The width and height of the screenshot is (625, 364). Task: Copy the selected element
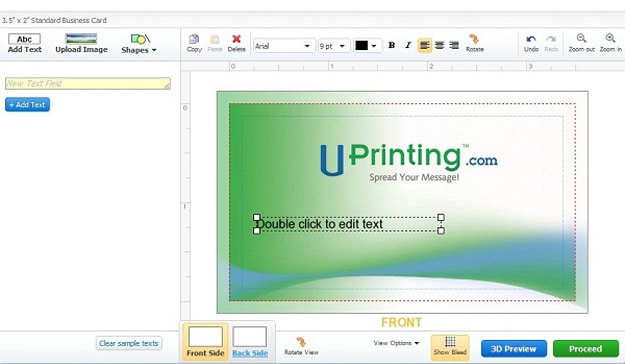tap(194, 43)
